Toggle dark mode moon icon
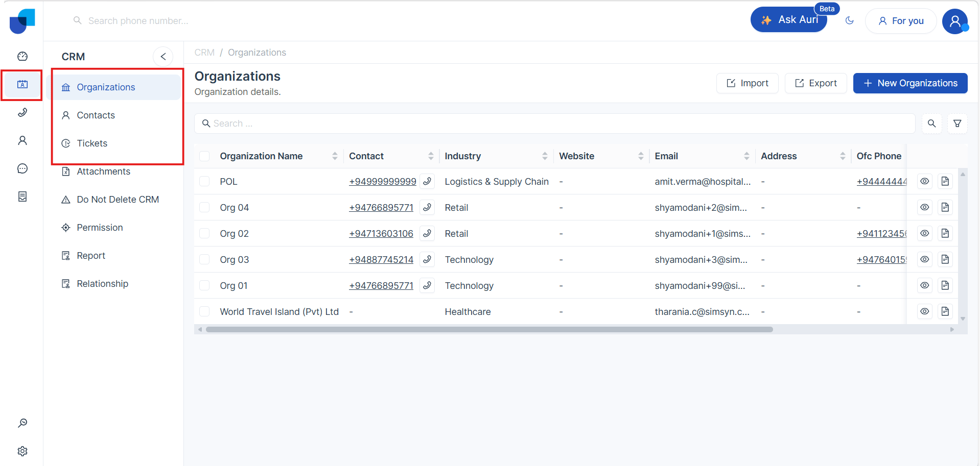This screenshot has width=980, height=466. [850, 20]
